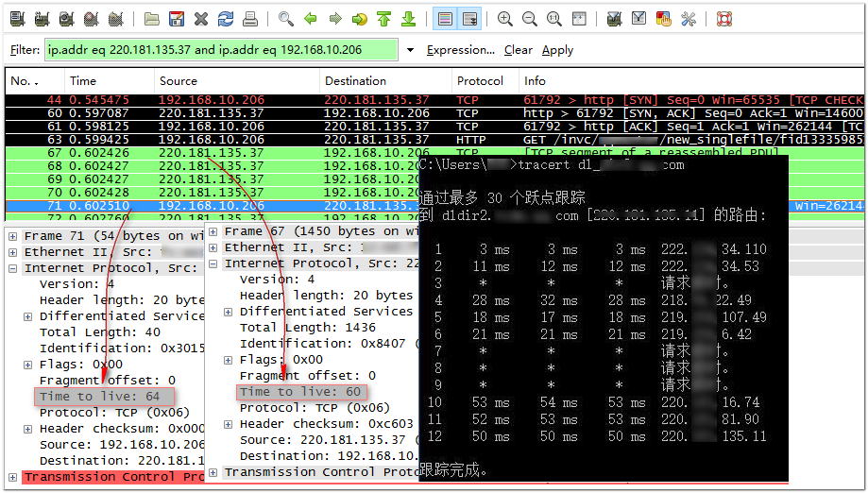Apply the display filter
868x493 pixels.
(557, 50)
